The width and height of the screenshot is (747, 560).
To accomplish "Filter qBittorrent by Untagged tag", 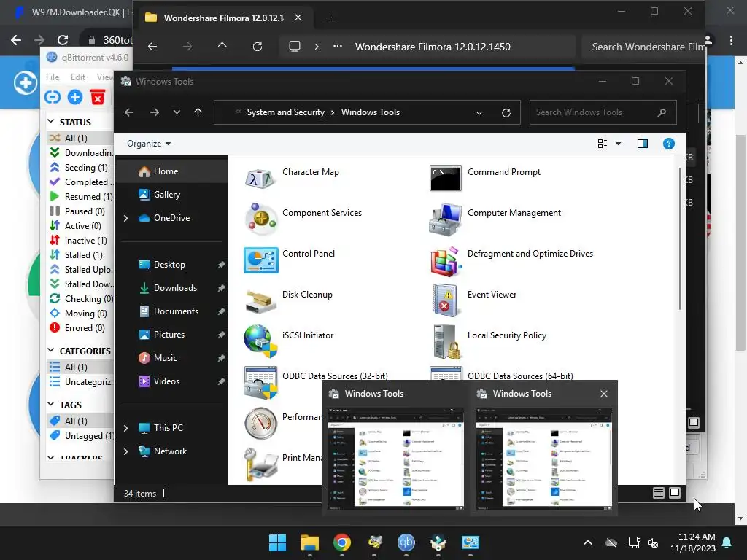I will tap(80, 436).
